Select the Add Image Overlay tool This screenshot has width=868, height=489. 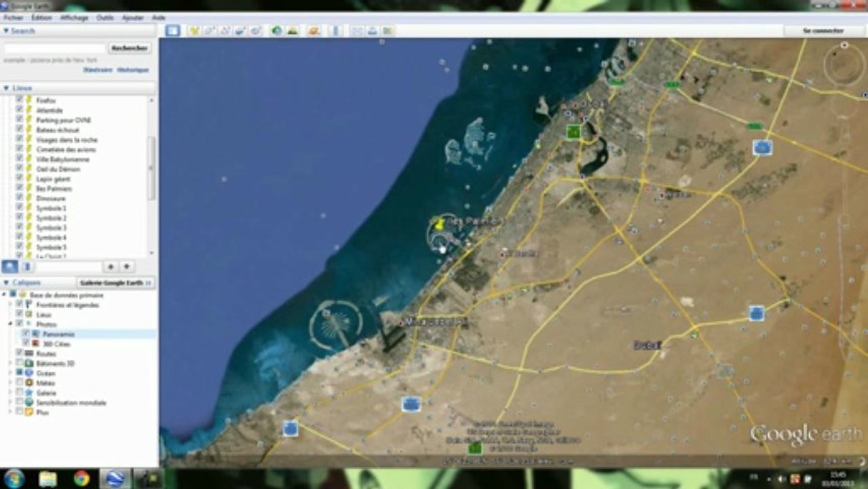[240, 31]
